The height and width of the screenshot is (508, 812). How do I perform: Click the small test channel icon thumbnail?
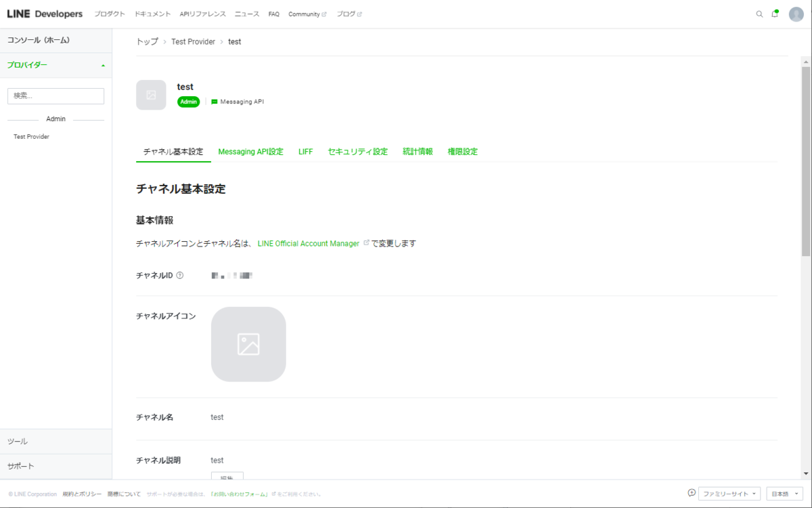click(x=151, y=95)
